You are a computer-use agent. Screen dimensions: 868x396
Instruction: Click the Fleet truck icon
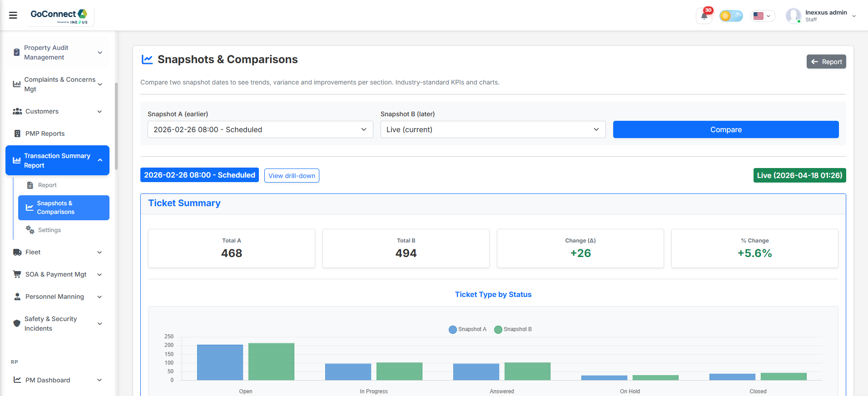point(17,252)
